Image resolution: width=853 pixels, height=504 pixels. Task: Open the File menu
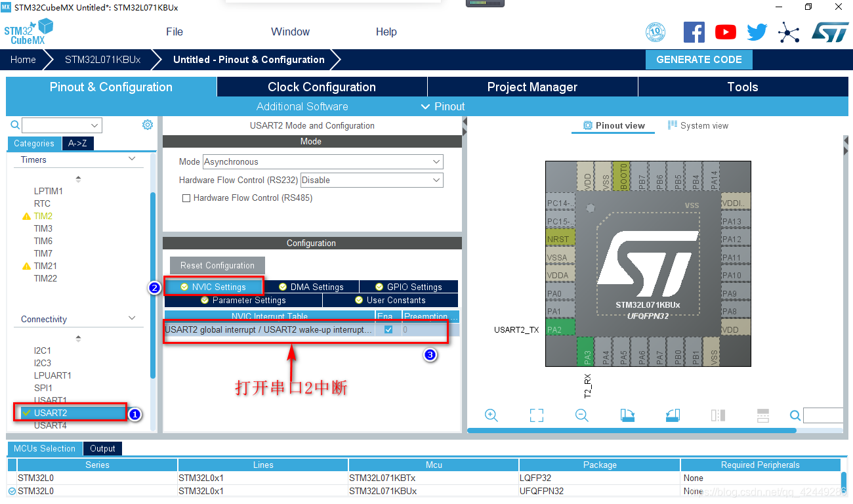pyautogui.click(x=175, y=31)
